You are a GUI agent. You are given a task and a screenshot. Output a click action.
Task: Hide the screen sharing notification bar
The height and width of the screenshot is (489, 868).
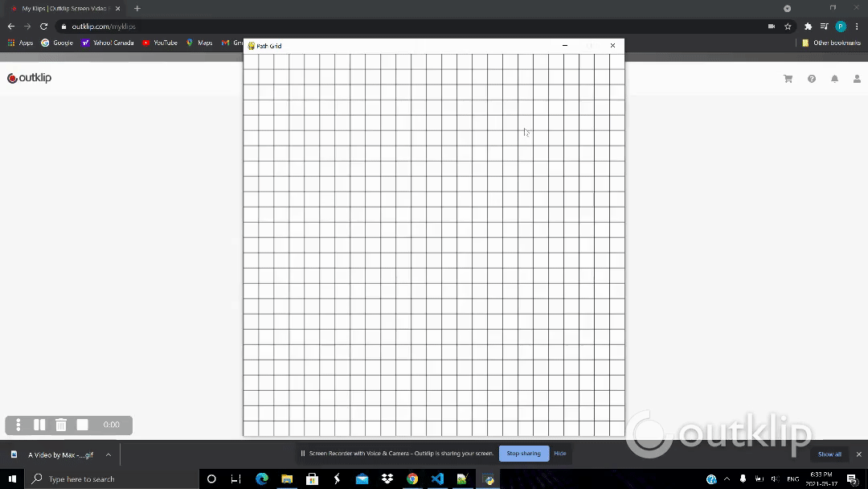point(559,453)
